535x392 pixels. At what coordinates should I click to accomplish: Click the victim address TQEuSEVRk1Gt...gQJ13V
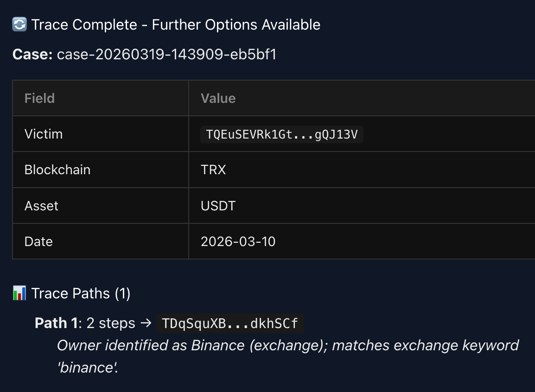(x=282, y=134)
